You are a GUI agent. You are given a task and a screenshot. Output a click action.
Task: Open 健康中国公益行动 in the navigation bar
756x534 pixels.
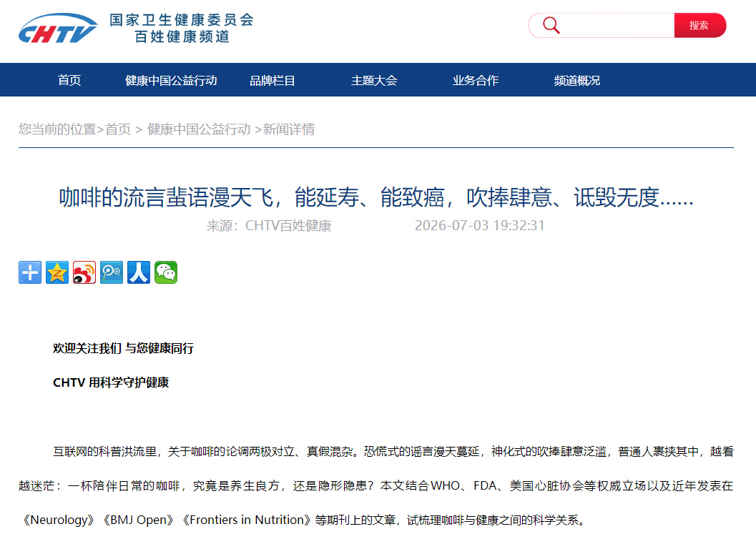171,81
